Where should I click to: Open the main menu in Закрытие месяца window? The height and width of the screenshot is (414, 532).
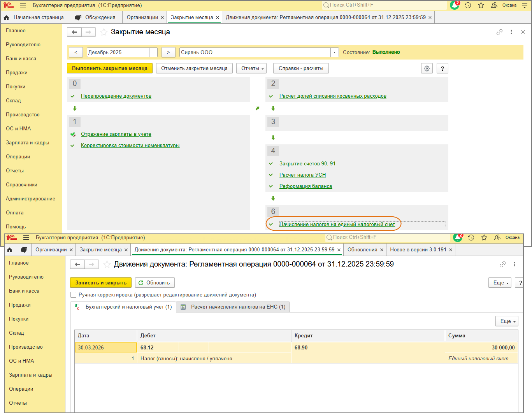pos(23,5)
